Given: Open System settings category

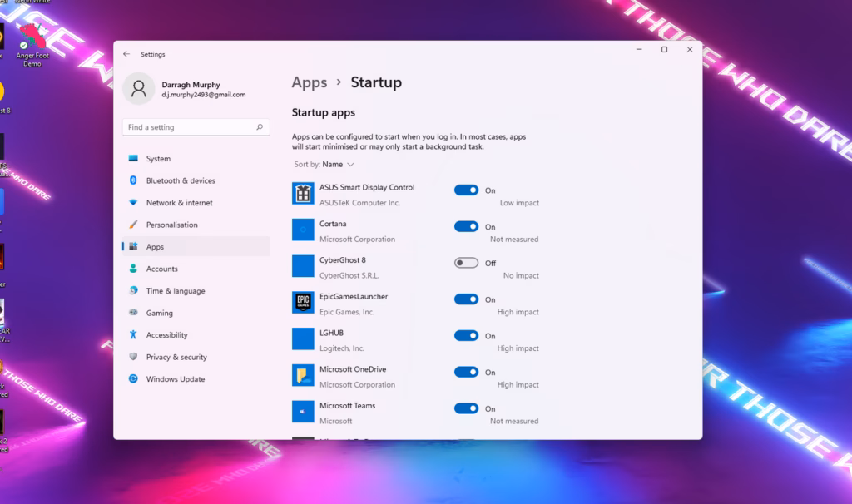Looking at the screenshot, I should tap(196, 159).
